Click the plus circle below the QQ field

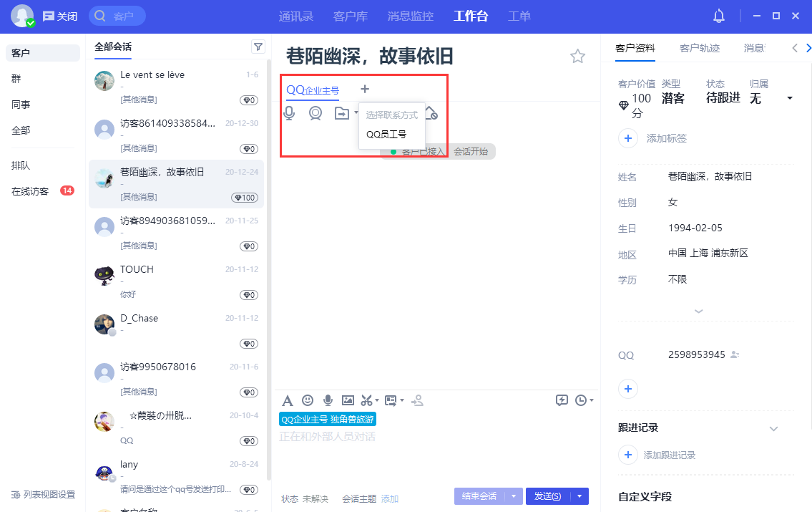click(x=628, y=389)
